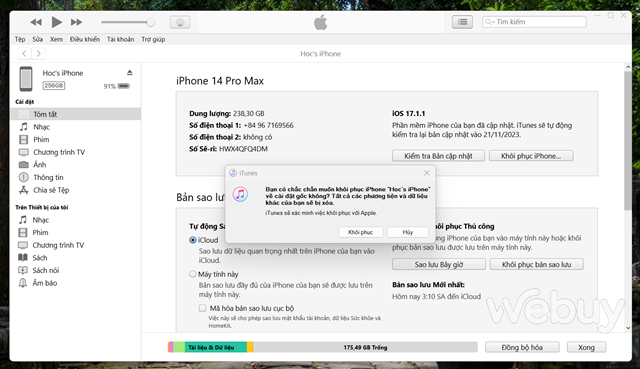Click the Âm báo bell icon
Screen dimensions: 640x369
click(23, 283)
